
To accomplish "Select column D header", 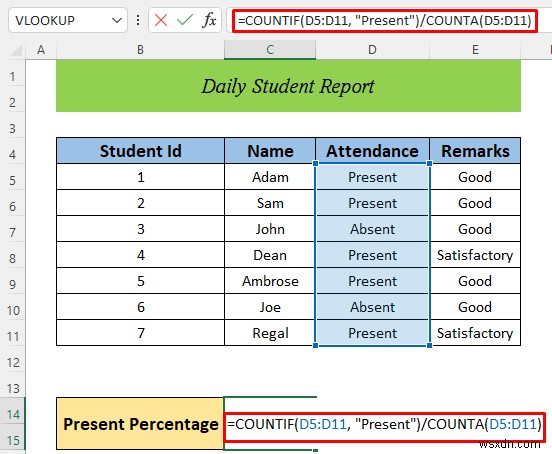I will pyautogui.click(x=372, y=50).
